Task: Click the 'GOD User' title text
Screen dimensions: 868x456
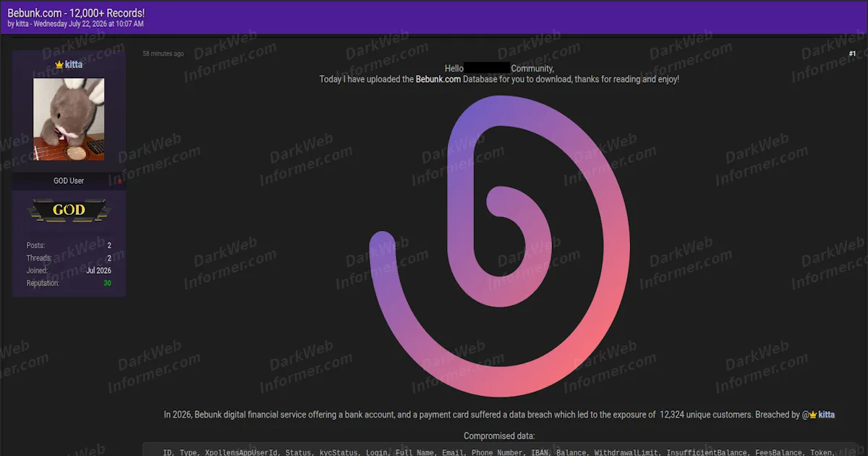Action: (x=69, y=181)
